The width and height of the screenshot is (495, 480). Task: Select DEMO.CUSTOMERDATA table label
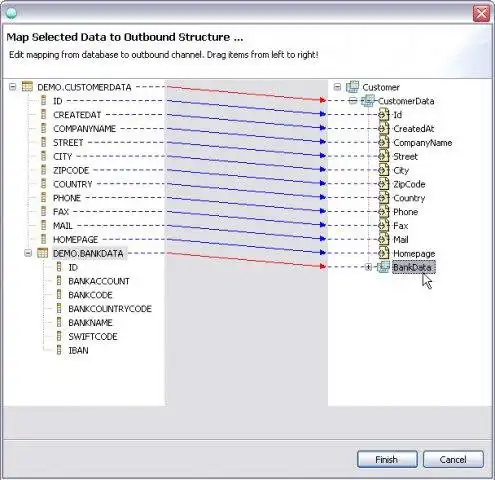click(84, 87)
